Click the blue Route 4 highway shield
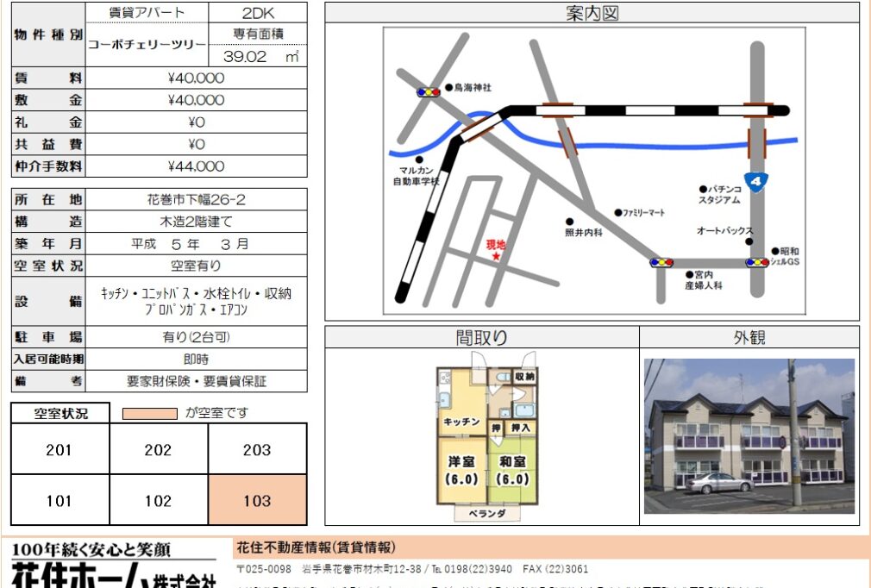 click(756, 182)
